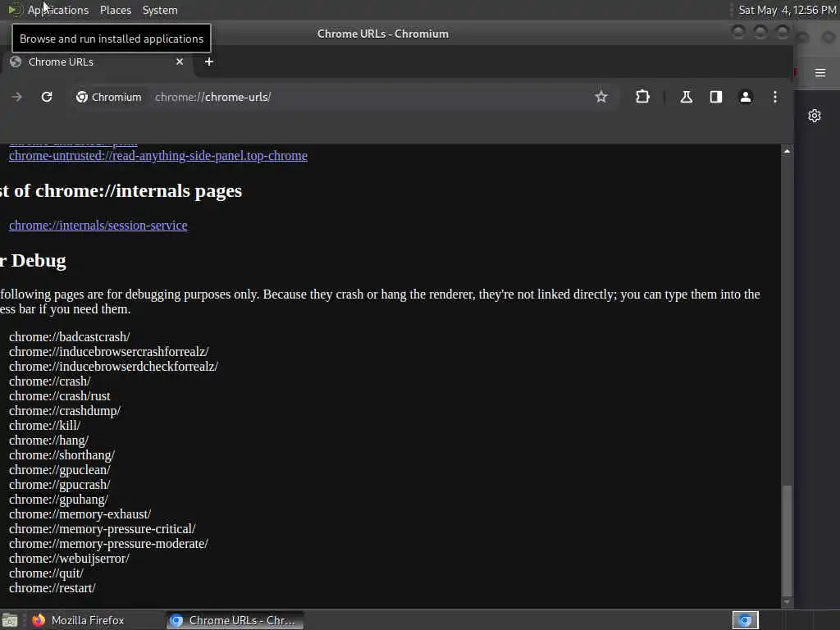This screenshot has width=840, height=630.
Task: Click scrollbar down arrow on page
Action: pyautogui.click(x=787, y=602)
